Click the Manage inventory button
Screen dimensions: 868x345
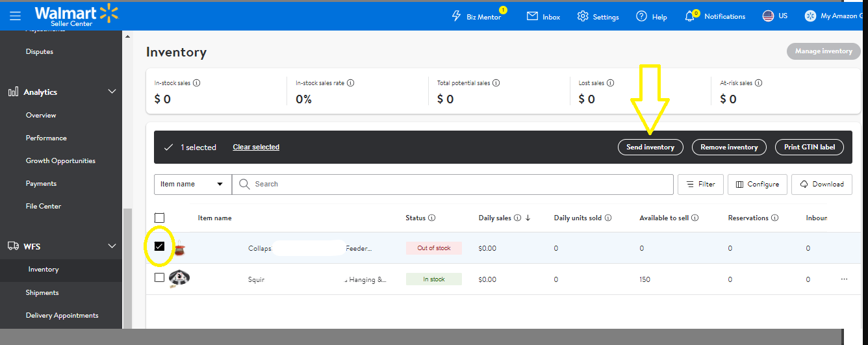pyautogui.click(x=823, y=51)
